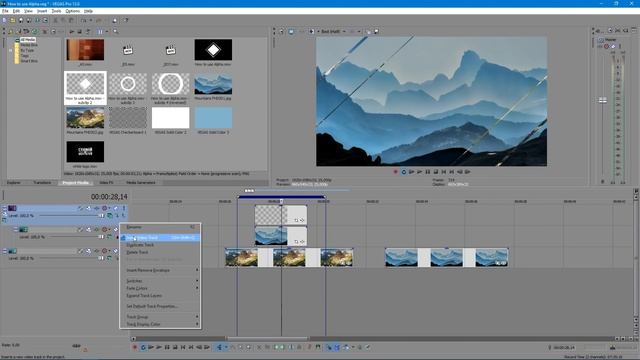This screenshot has width=640, height=360.
Task: Open the edit tool selector dropdown arrow
Action: coord(225,347)
